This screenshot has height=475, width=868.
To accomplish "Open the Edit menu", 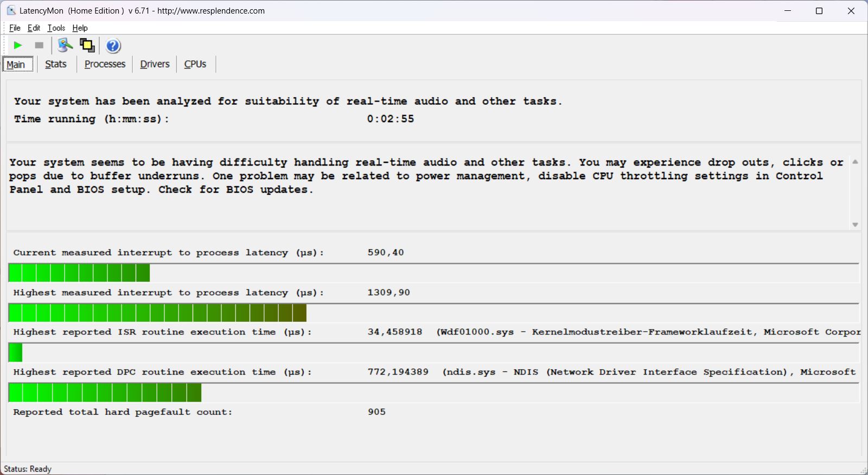I will point(34,28).
